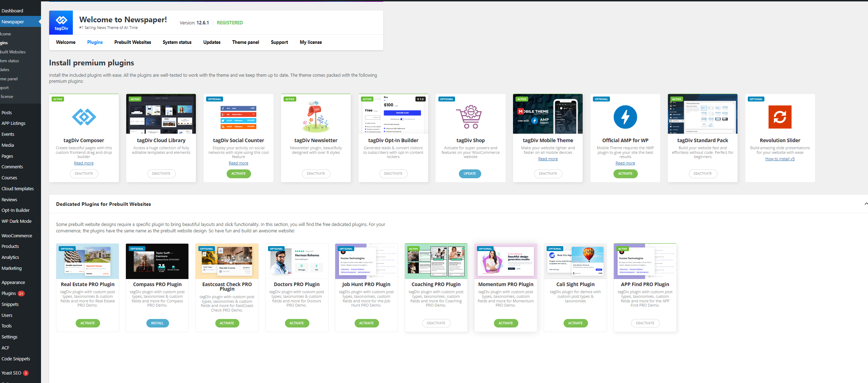Activate the Doctors PRO Plugin
The image size is (868, 383).
[297, 323]
